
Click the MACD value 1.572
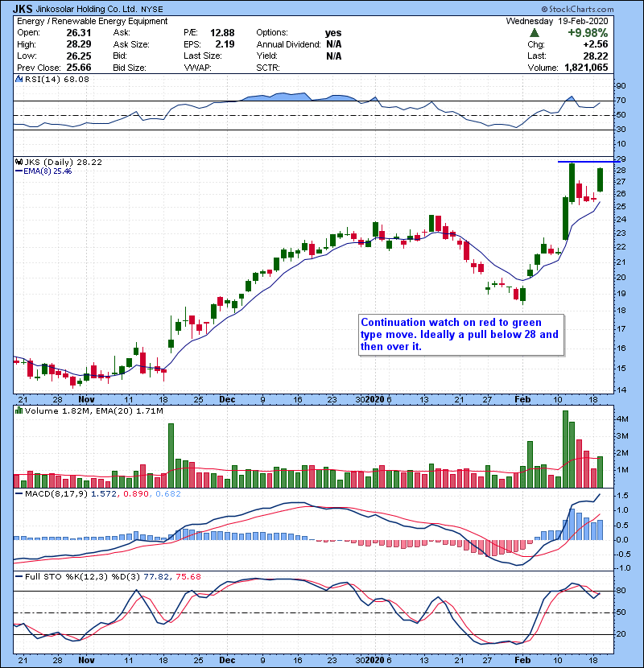click(x=104, y=494)
